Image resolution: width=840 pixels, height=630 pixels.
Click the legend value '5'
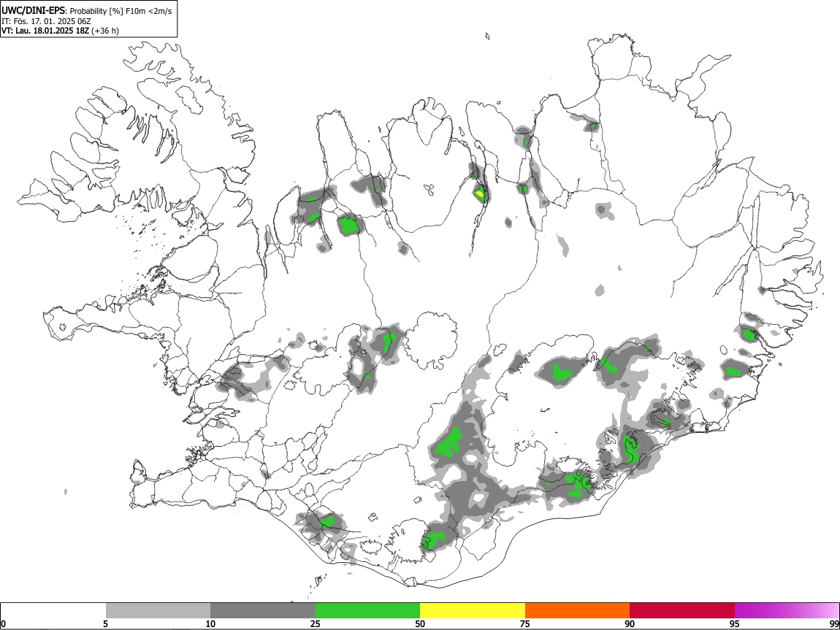pyautogui.click(x=106, y=624)
